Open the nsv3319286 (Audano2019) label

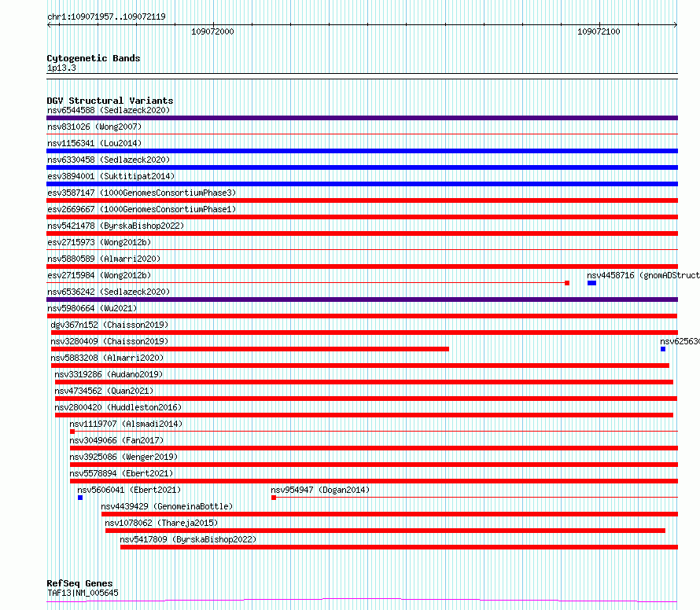coord(109,374)
